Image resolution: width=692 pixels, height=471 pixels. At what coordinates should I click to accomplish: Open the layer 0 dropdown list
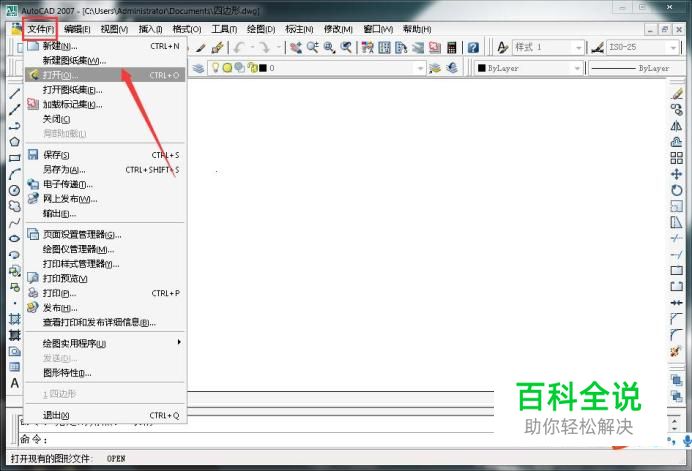tap(420, 68)
